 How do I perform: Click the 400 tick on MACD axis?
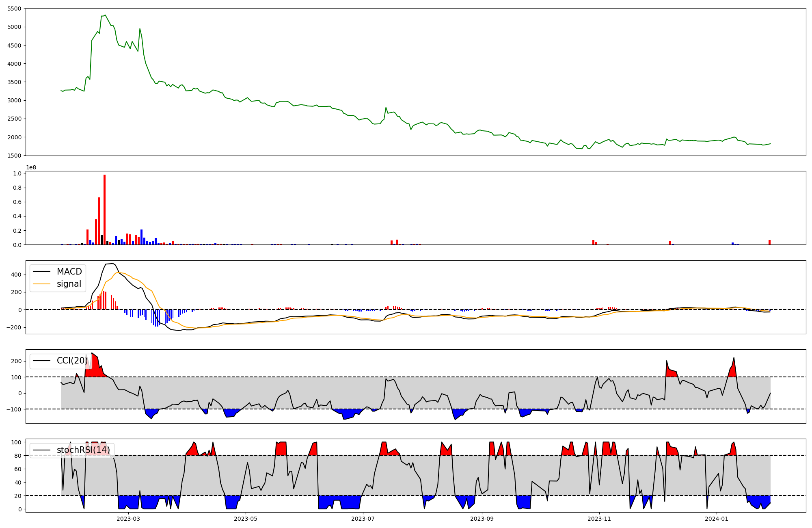point(17,275)
